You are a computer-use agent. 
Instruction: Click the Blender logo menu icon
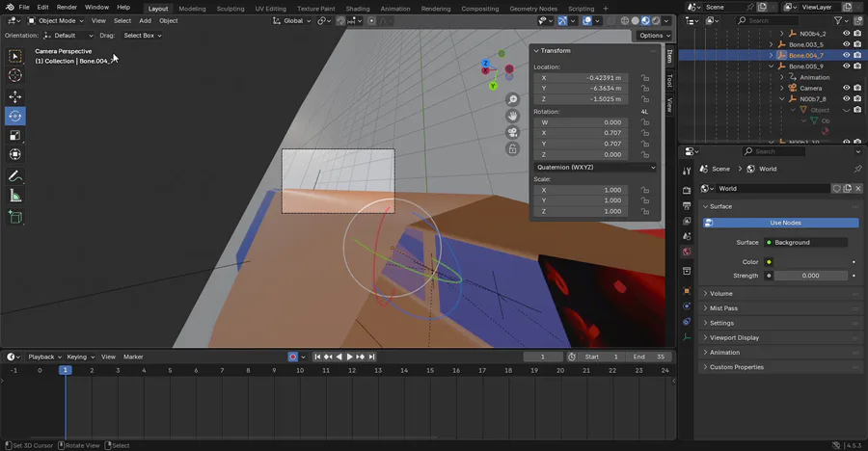(10, 7)
